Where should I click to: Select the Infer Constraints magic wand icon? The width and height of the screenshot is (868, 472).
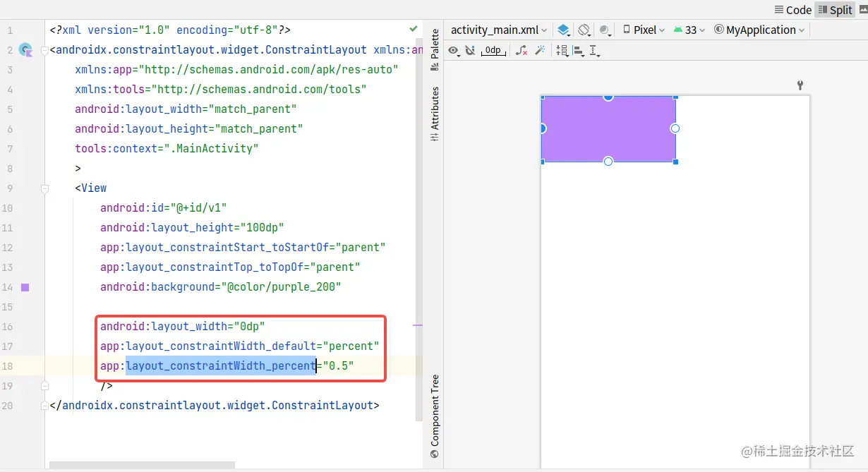540,50
